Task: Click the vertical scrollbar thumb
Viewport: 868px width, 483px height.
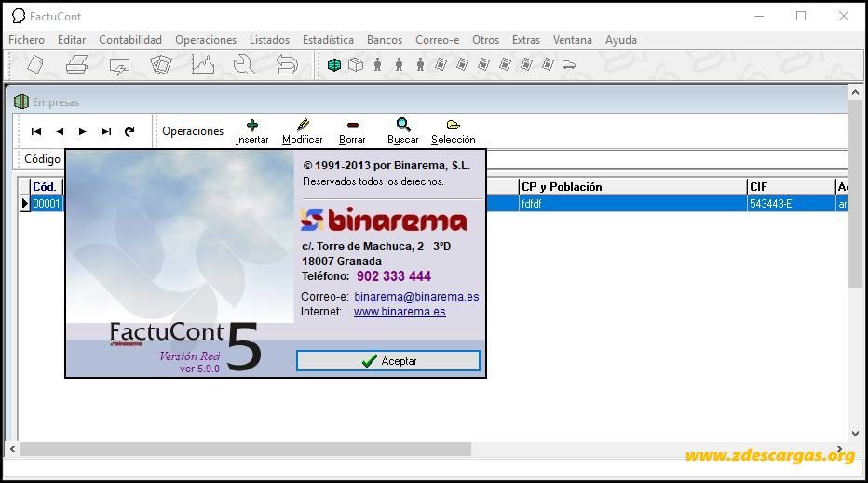Action: pyautogui.click(x=855, y=193)
